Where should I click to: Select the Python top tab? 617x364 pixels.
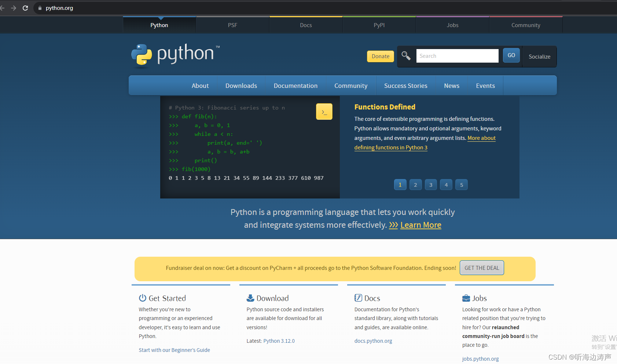coord(159,25)
